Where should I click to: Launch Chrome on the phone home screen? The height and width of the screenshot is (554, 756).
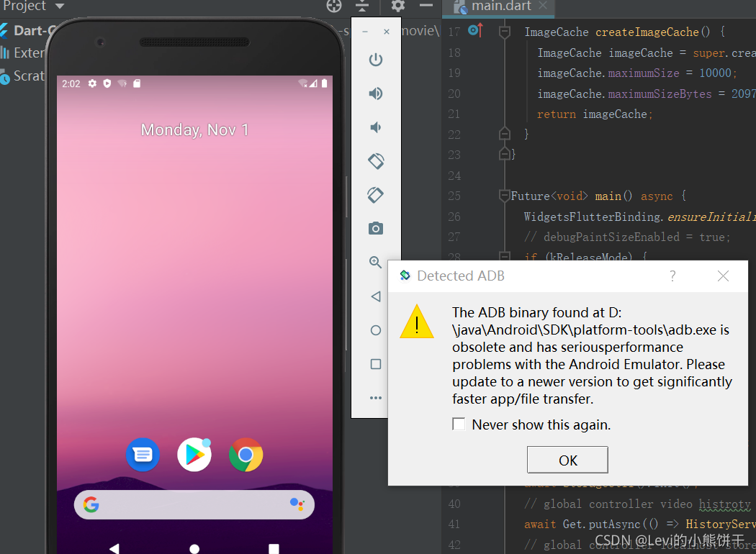coord(246,454)
